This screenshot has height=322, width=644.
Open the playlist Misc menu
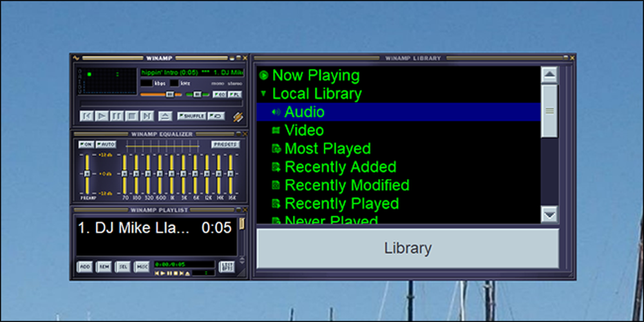pos(142,267)
